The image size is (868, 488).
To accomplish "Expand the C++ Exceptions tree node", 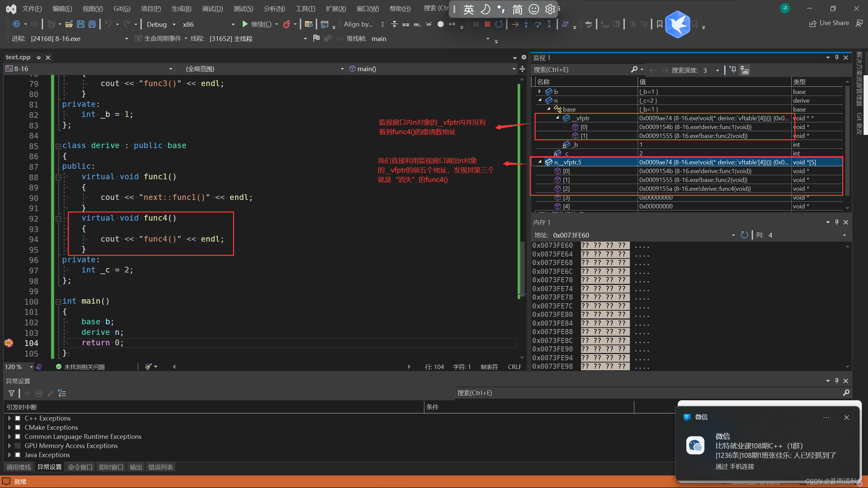I will [9, 418].
